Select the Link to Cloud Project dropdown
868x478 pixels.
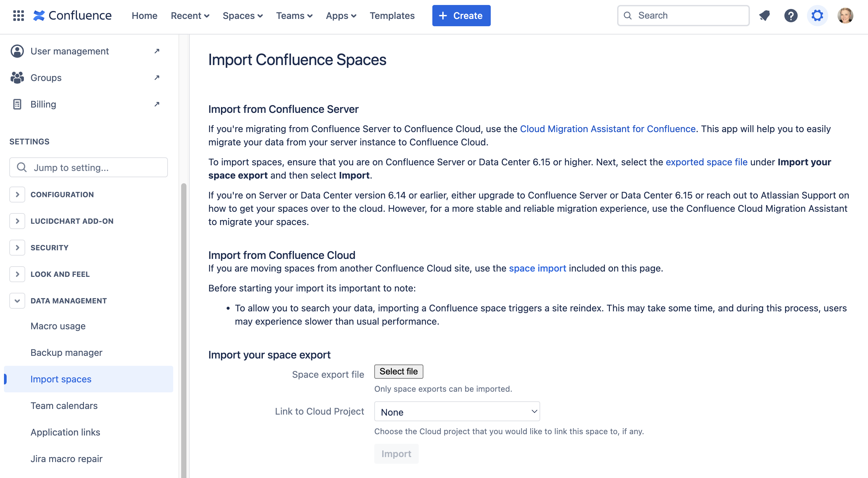tap(457, 412)
